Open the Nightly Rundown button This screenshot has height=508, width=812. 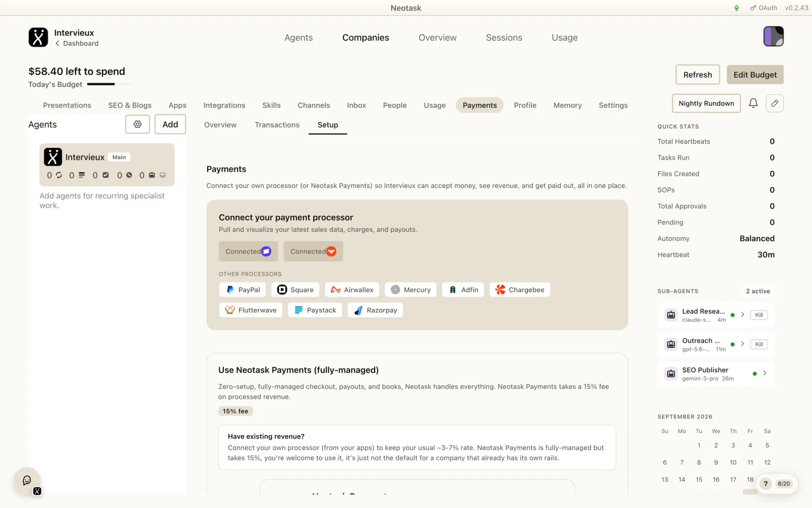706,103
